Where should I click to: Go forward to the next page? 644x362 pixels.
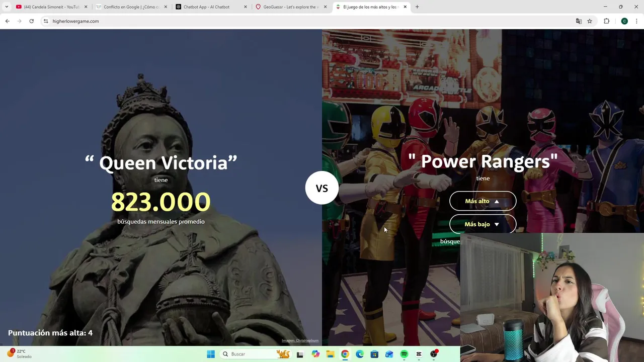tap(19, 21)
